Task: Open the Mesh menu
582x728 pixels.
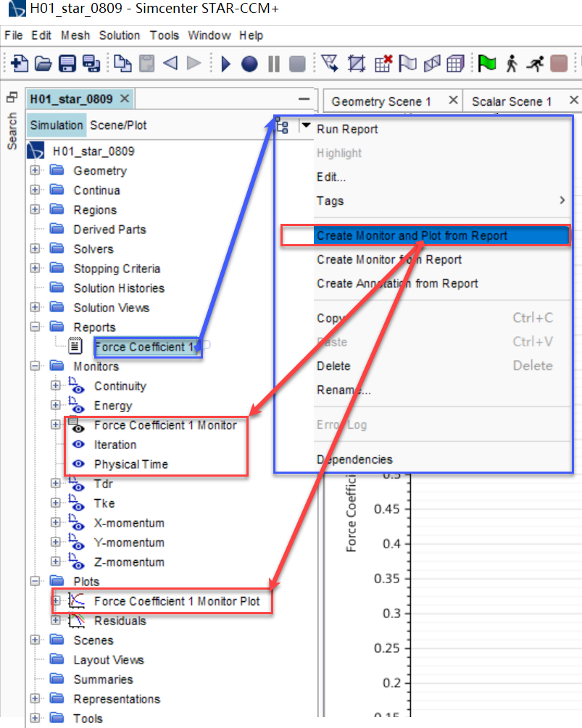Action: 75,35
